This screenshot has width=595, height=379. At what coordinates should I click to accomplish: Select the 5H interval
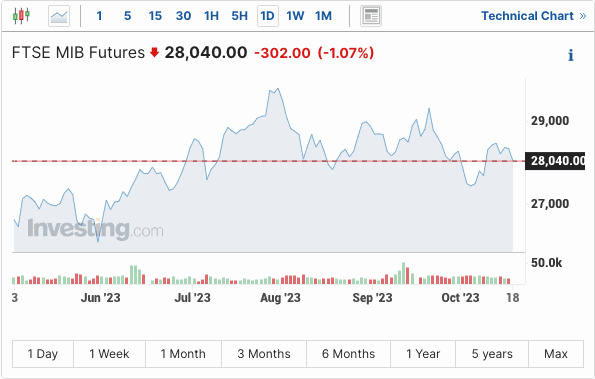tap(239, 16)
